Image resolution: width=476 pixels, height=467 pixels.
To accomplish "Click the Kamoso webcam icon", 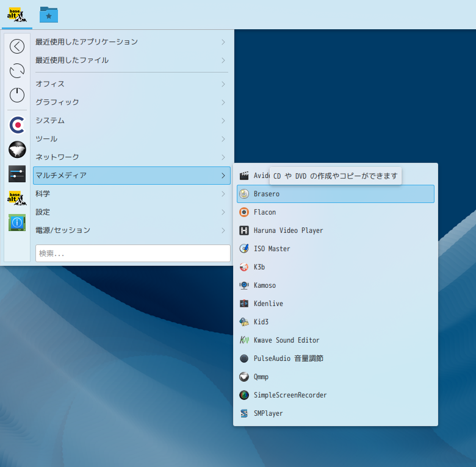I will 244,285.
